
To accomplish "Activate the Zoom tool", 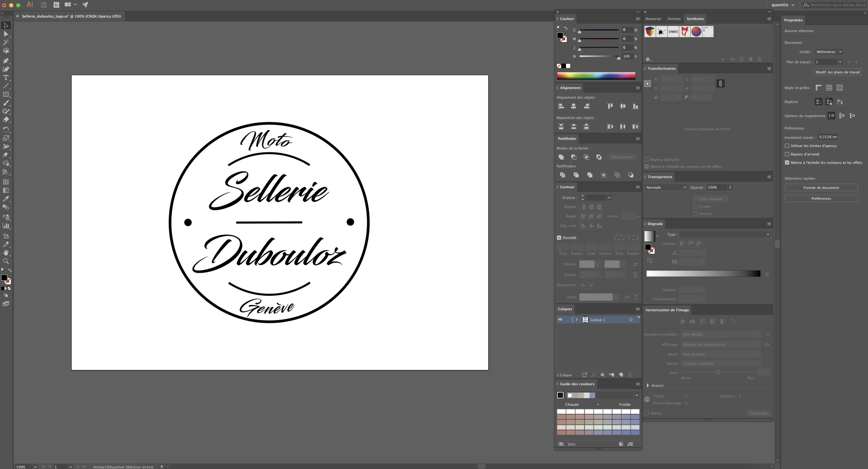I will pos(6,261).
